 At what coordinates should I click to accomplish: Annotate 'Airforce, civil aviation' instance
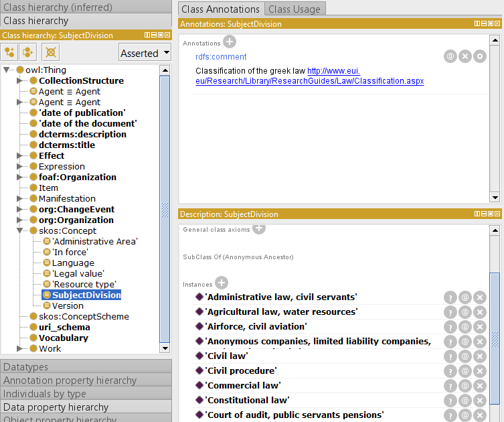pyautogui.click(x=465, y=327)
